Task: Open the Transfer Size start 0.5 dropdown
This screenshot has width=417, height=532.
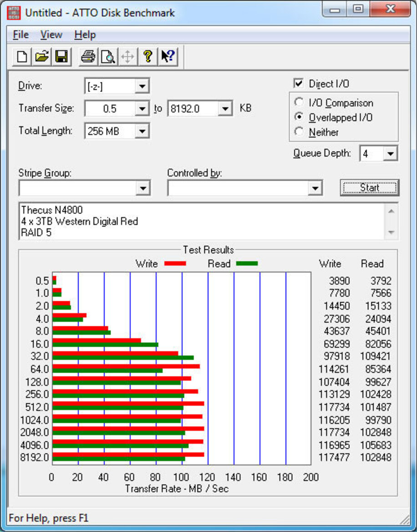Action: coord(142,109)
